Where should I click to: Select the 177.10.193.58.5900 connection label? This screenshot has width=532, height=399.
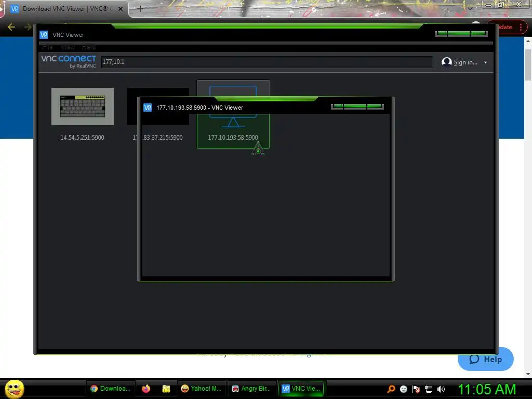pyautogui.click(x=233, y=137)
